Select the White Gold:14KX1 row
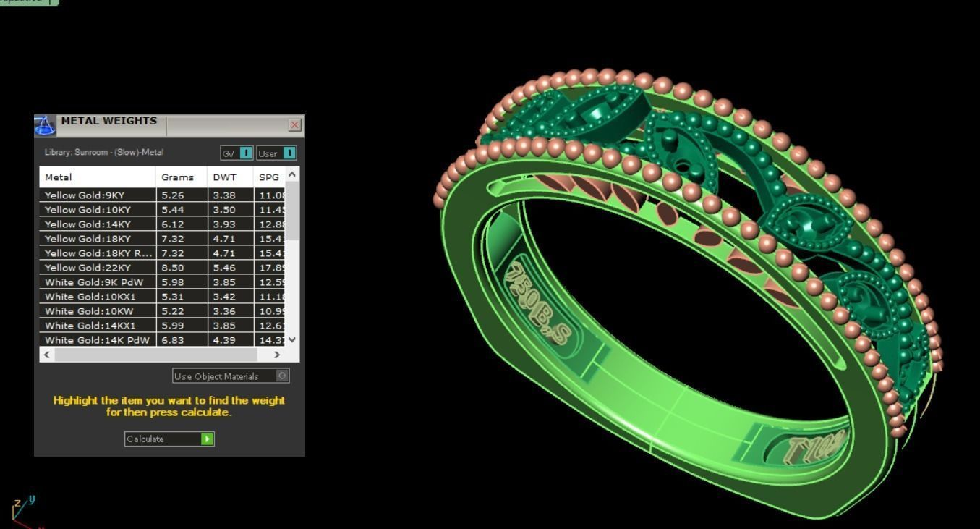This screenshot has height=529, width=980. [163, 326]
